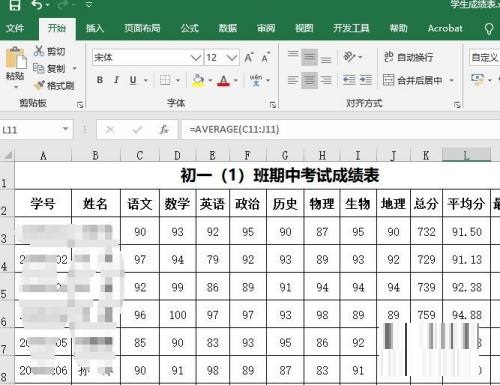Screen dimensions: 500x385
Task: Click the increase font size icon
Action: pos(249,58)
